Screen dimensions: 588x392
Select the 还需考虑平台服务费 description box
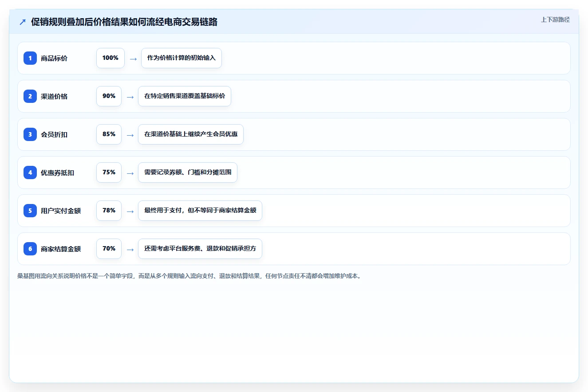click(x=200, y=249)
